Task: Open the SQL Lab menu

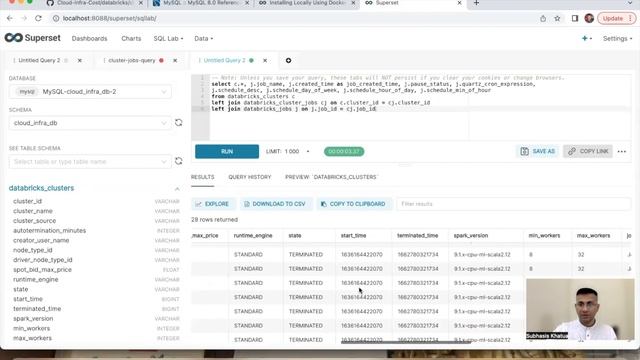Action: click(168, 38)
